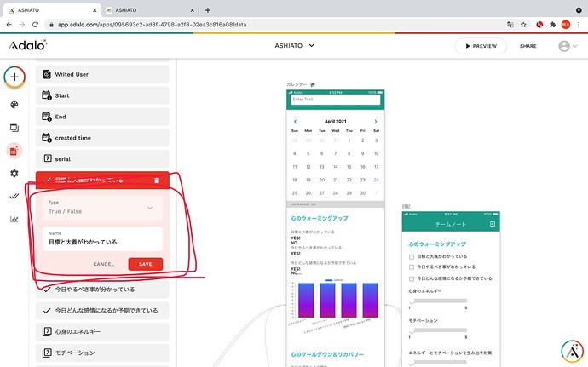Click the logout icon in チームノート header
588x367 pixels.
point(493,224)
